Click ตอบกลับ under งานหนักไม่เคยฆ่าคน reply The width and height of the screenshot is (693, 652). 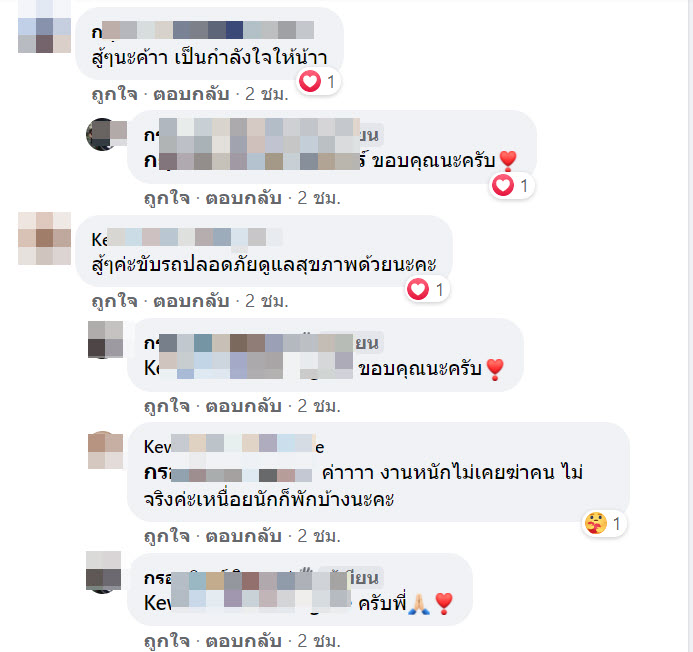coord(244,536)
